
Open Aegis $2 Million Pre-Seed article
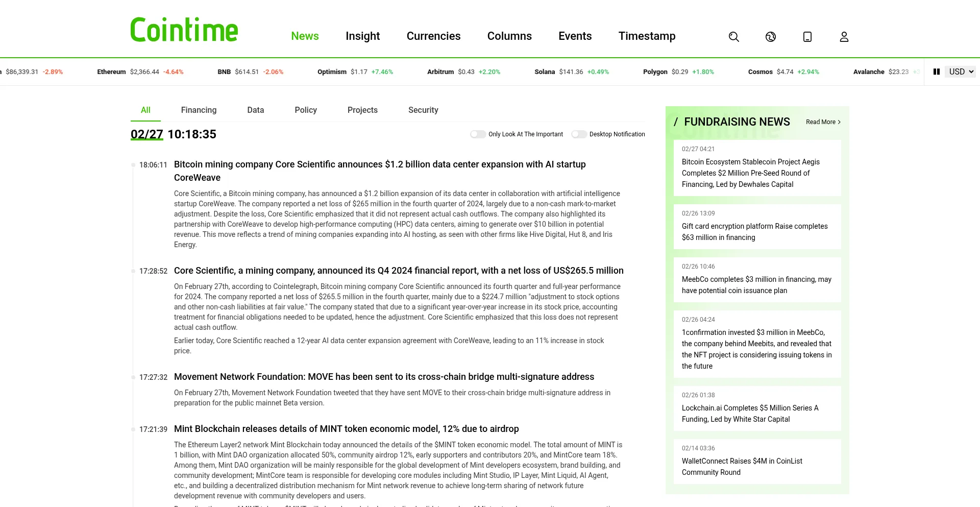pos(757,168)
